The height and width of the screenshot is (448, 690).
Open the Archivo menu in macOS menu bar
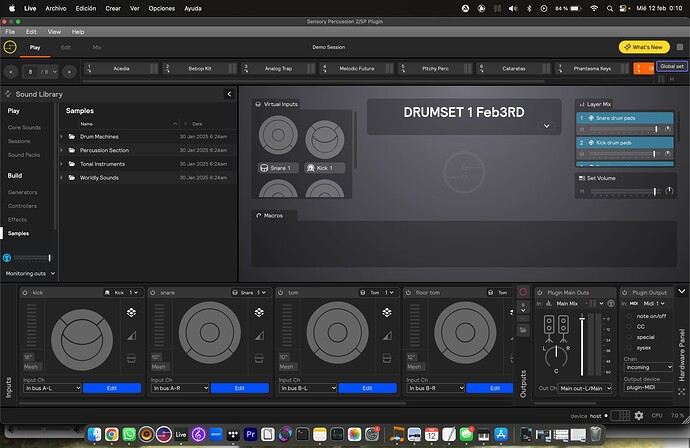[x=56, y=8]
